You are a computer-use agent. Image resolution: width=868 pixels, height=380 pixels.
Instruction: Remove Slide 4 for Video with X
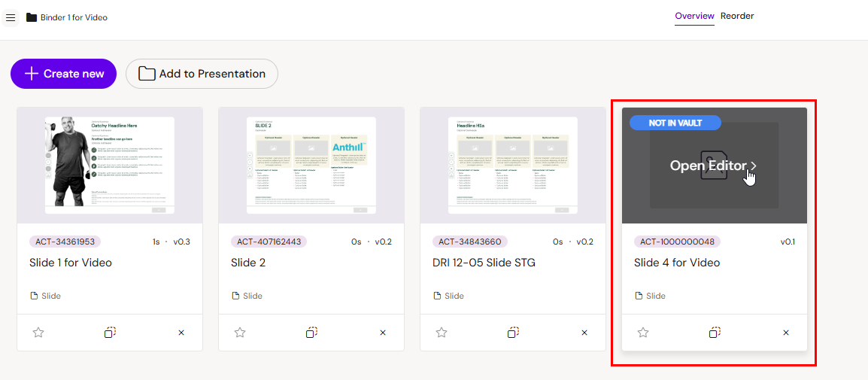pyautogui.click(x=786, y=333)
